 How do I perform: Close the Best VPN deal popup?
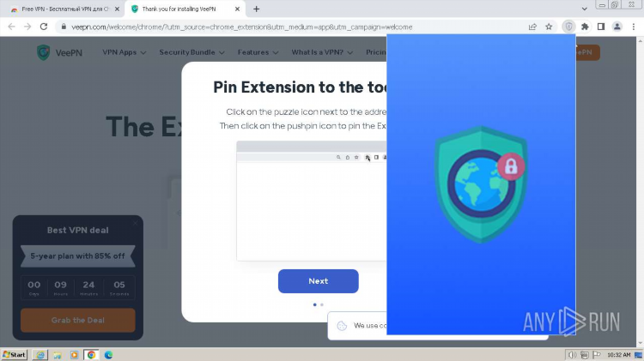pos(135,223)
